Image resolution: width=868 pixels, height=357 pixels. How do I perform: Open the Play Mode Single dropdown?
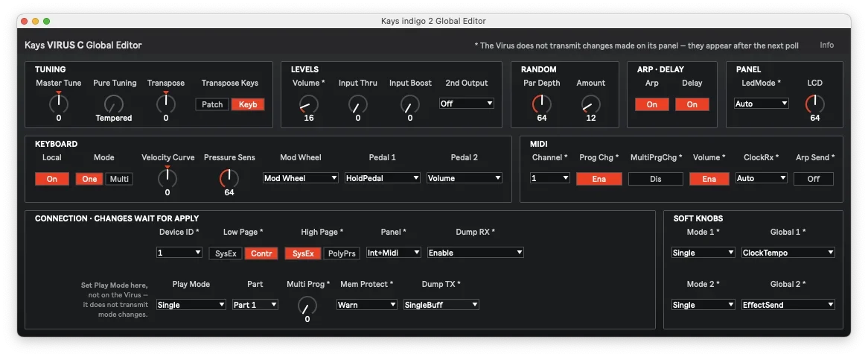click(x=191, y=304)
